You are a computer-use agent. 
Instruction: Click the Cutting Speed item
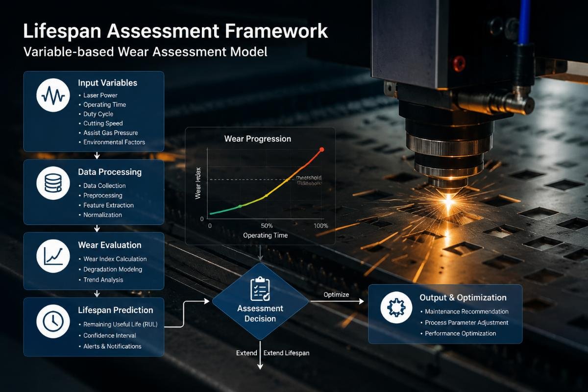click(103, 123)
